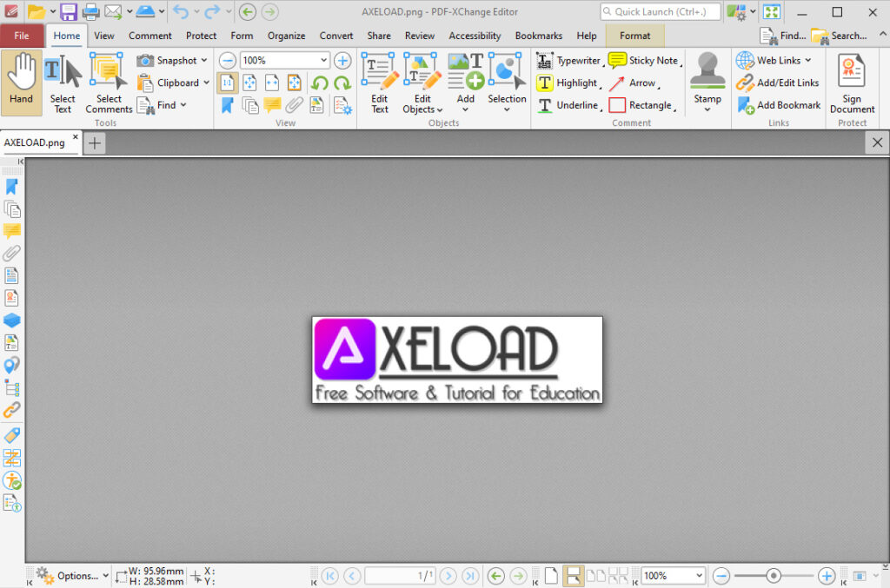This screenshot has height=588, width=890.
Task: Toggle Fit Visible view mode
Action: (x=294, y=83)
